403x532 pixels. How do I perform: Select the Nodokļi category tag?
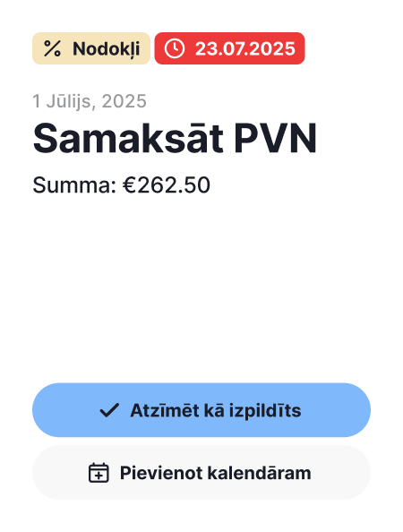(x=91, y=48)
